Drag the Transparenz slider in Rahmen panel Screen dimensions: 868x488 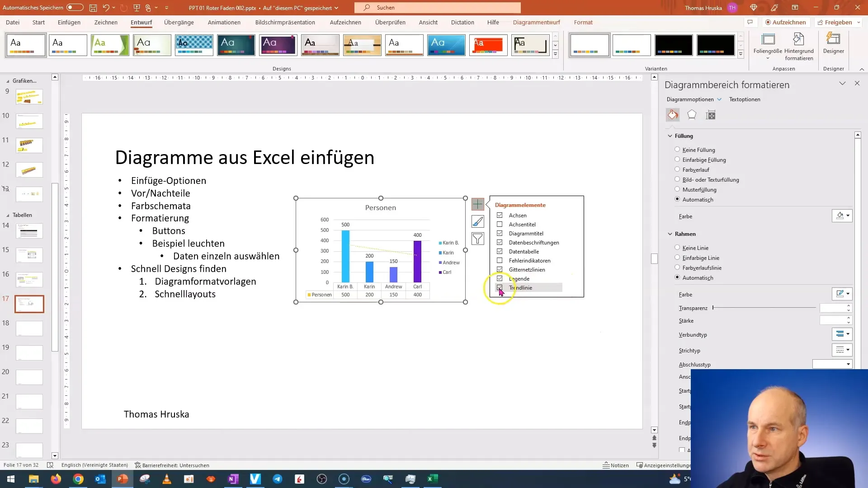click(x=713, y=307)
